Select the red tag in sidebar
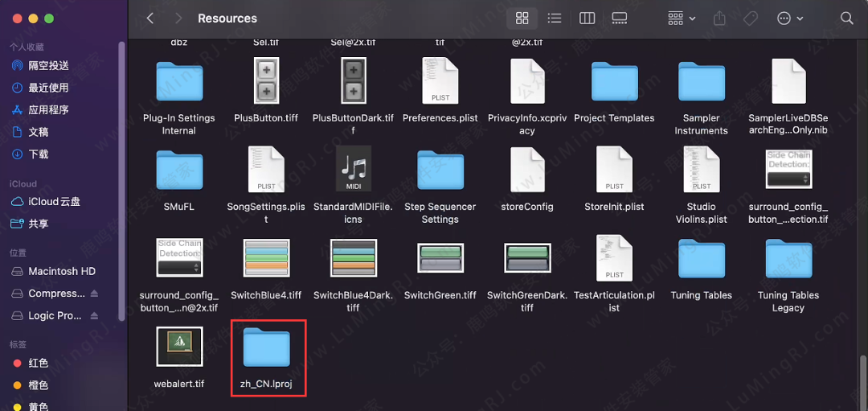This screenshot has width=868, height=411. pyautogui.click(x=38, y=363)
